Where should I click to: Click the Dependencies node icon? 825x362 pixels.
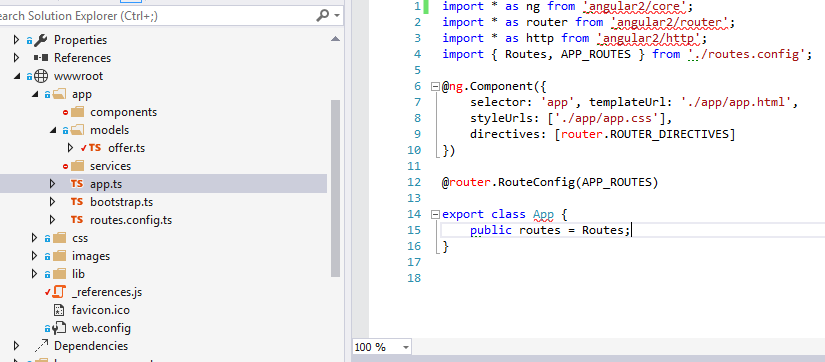coord(41,346)
